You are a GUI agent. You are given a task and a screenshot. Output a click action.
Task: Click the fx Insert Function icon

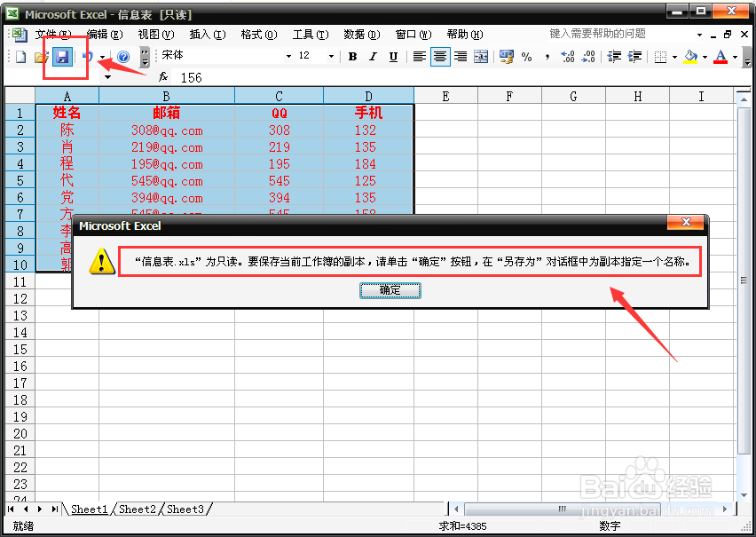pos(163,76)
